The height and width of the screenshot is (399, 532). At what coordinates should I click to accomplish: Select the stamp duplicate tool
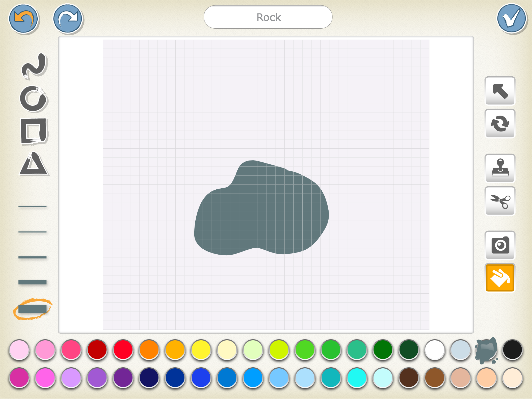point(500,168)
